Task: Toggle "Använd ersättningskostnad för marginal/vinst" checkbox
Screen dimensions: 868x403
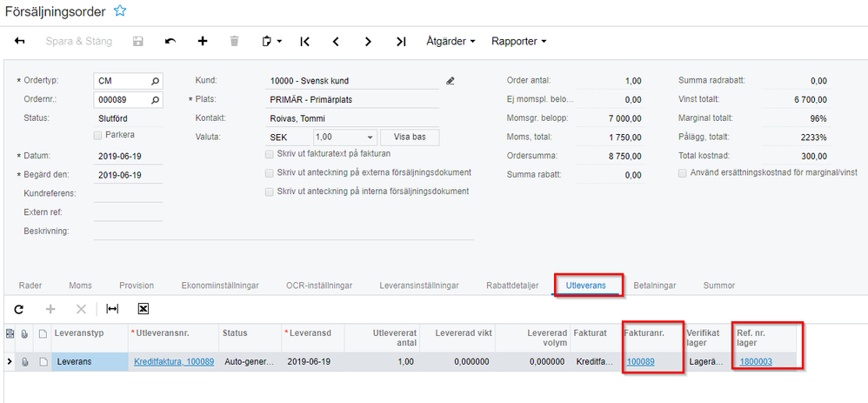Action: [x=683, y=172]
